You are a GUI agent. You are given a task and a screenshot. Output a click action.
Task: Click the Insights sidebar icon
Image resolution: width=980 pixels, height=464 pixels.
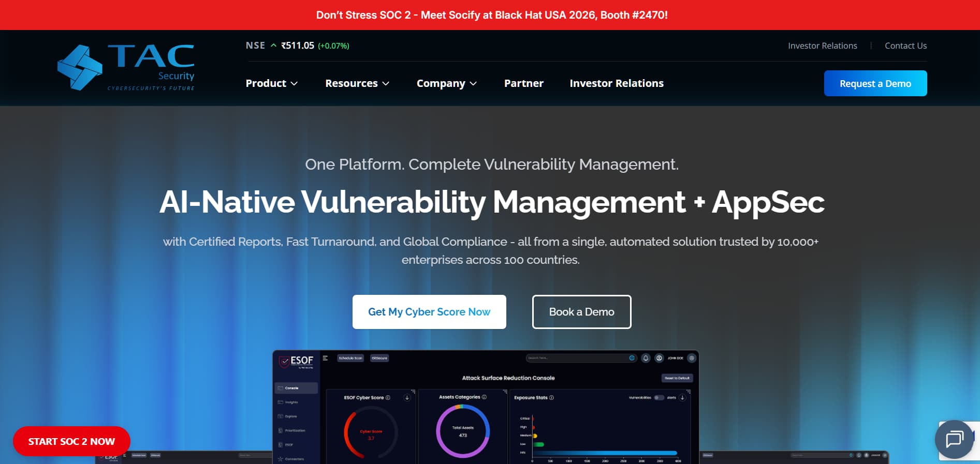click(x=281, y=402)
